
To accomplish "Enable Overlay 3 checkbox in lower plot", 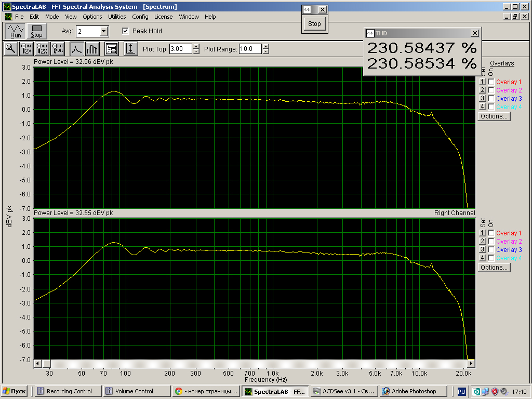I will (x=491, y=250).
